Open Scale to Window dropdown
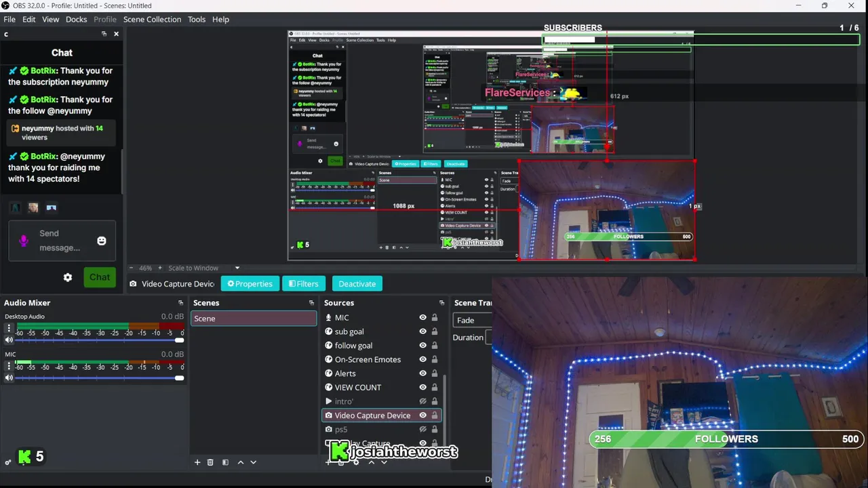The image size is (868, 488). [x=203, y=268]
